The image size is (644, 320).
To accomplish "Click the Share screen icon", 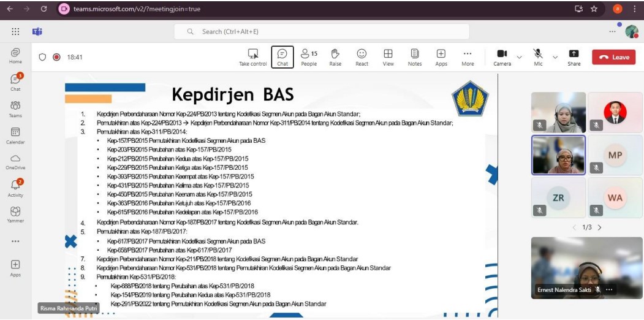I will coord(574,56).
